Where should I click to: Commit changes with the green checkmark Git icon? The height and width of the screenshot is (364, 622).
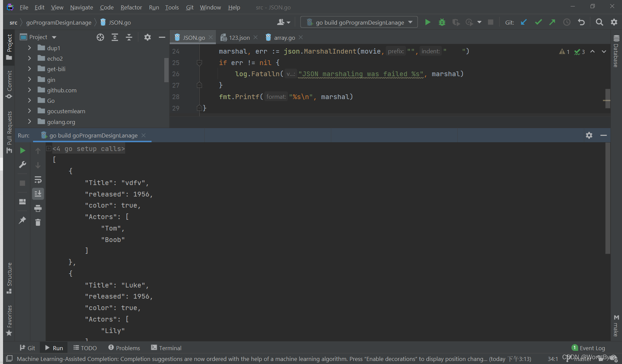(x=538, y=22)
